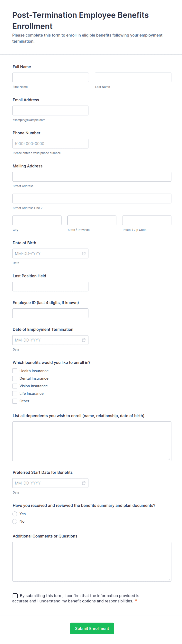The width and height of the screenshot is (182, 644).
Task: Open the Preferred Start Date calendar icon
Action: tap(84, 483)
